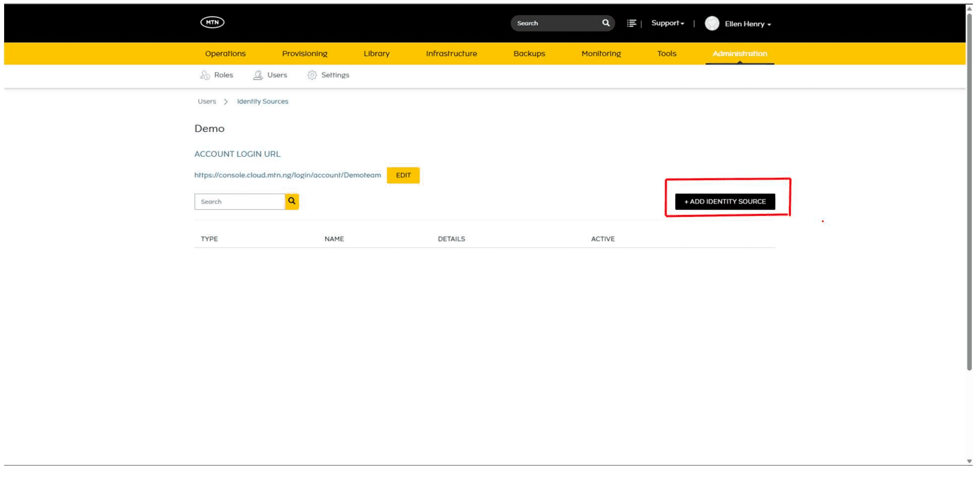The width and height of the screenshot is (980, 479).
Task: Click the Add Identity Source button
Action: [724, 201]
